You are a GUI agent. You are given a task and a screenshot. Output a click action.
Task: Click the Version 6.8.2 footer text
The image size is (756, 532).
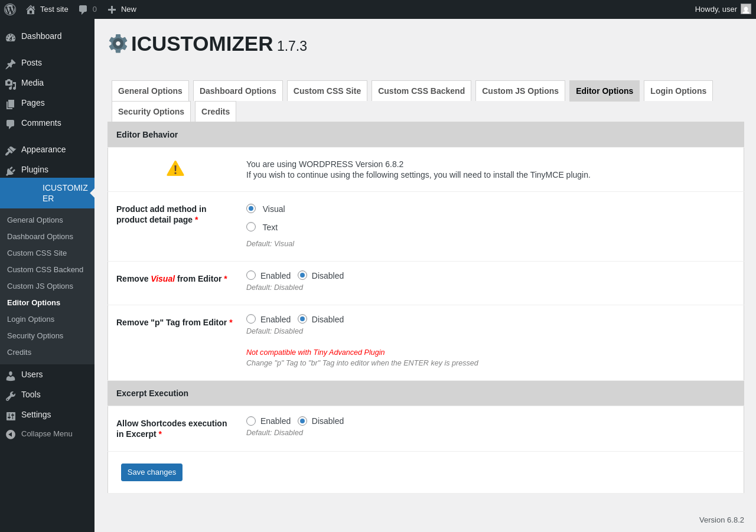tap(722, 520)
